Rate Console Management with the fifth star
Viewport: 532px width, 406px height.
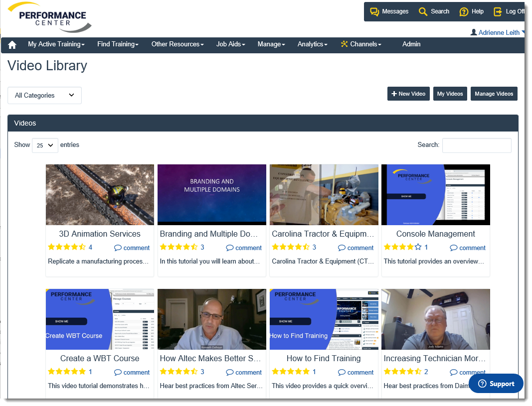point(418,247)
